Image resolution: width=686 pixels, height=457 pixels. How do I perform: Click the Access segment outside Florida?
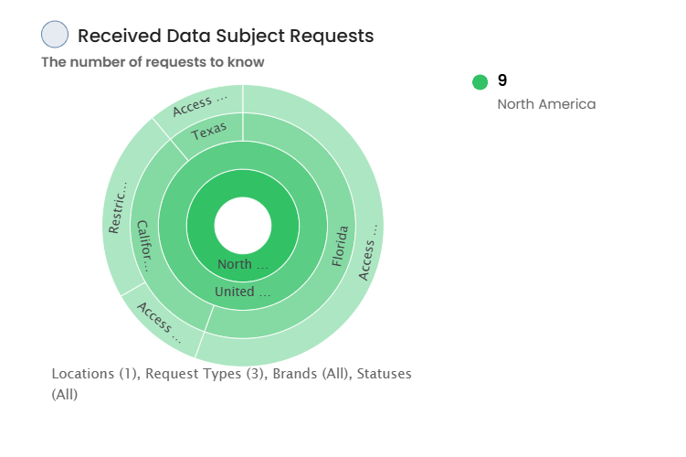(368, 251)
